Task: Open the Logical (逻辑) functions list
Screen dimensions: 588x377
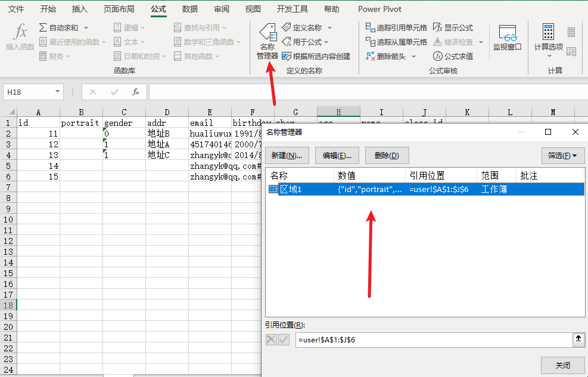Action: click(129, 28)
